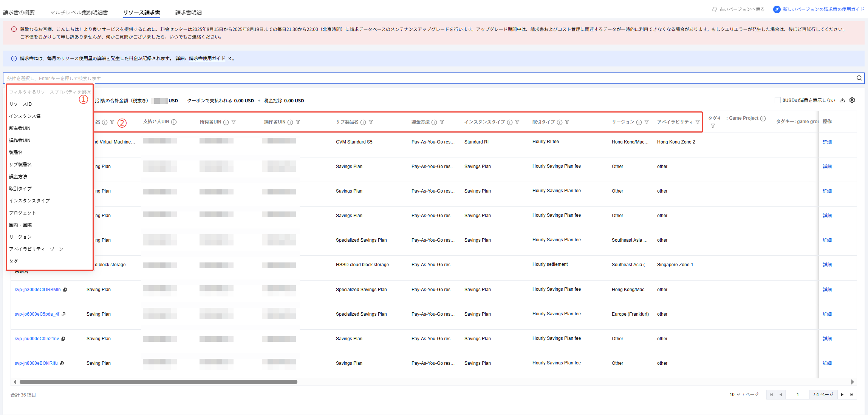Open the 請求書使用ガイド link

207,59
